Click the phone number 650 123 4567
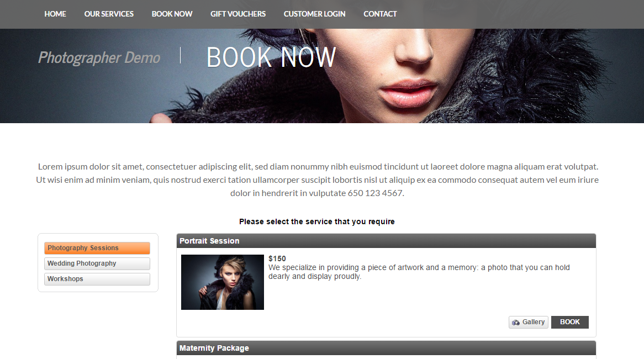This screenshot has height=359, width=644. (x=376, y=193)
